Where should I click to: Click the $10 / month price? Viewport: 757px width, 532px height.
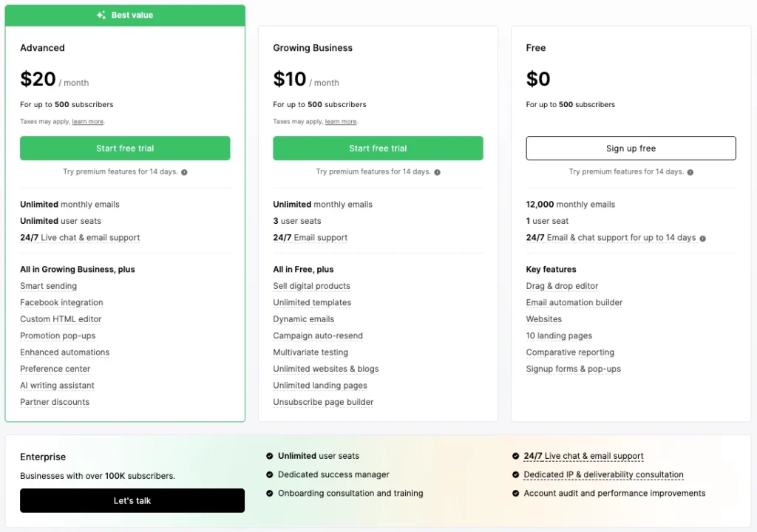click(x=305, y=79)
